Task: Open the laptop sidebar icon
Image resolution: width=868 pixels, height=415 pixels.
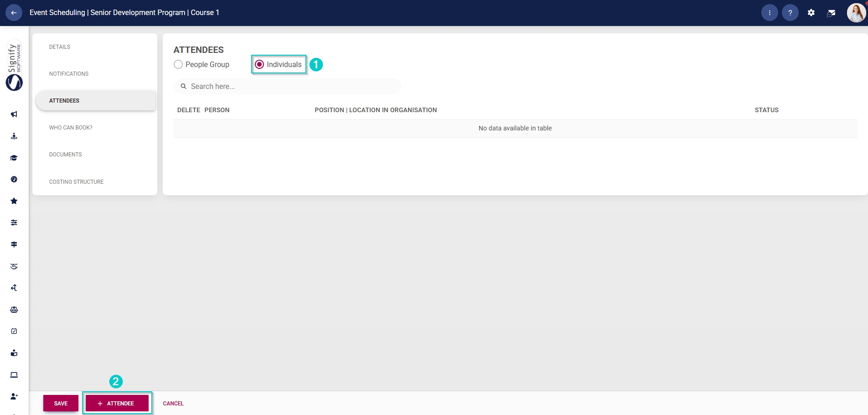Action: [14, 375]
